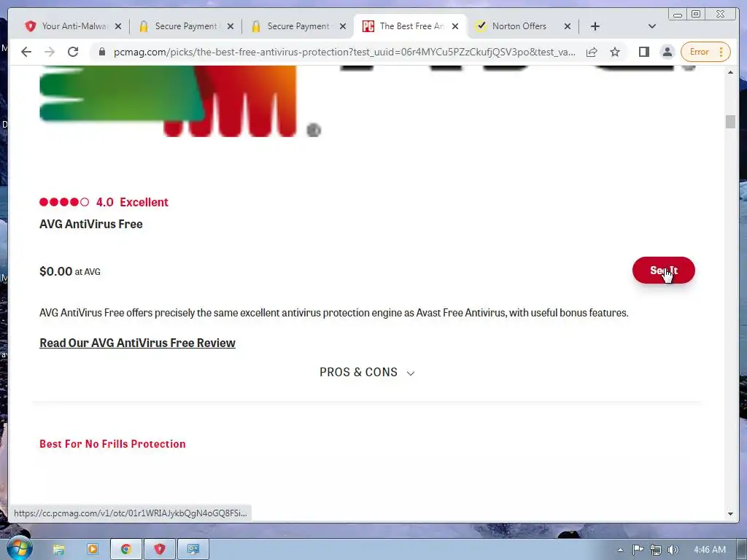Click the vertical scrollbar thumb
Image resolution: width=747 pixels, height=560 pixels.
(x=730, y=122)
